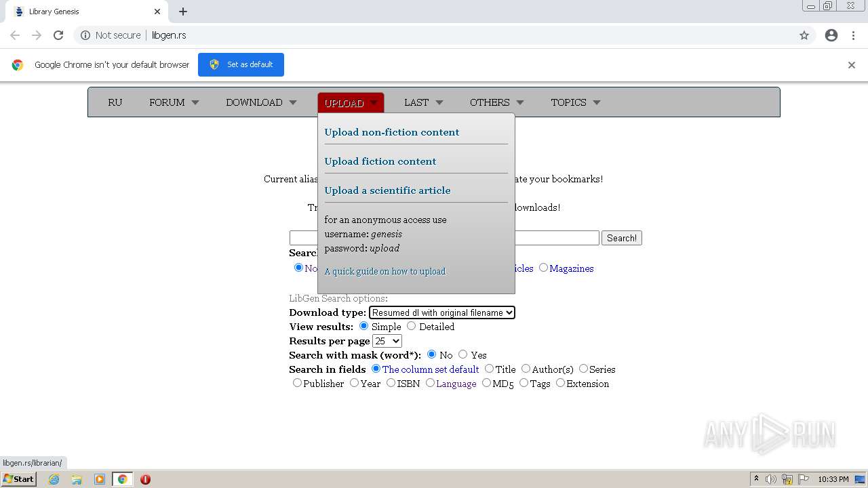This screenshot has height=488, width=868.
Task: Set search with mask to No
Action: [x=431, y=354]
